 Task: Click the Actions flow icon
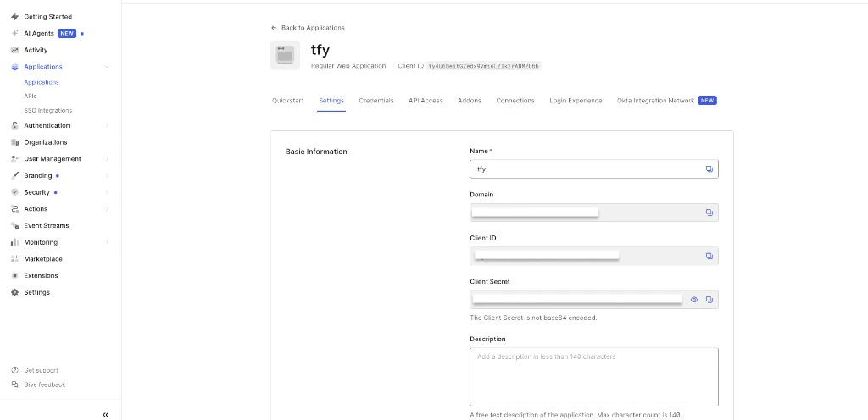[x=15, y=209]
